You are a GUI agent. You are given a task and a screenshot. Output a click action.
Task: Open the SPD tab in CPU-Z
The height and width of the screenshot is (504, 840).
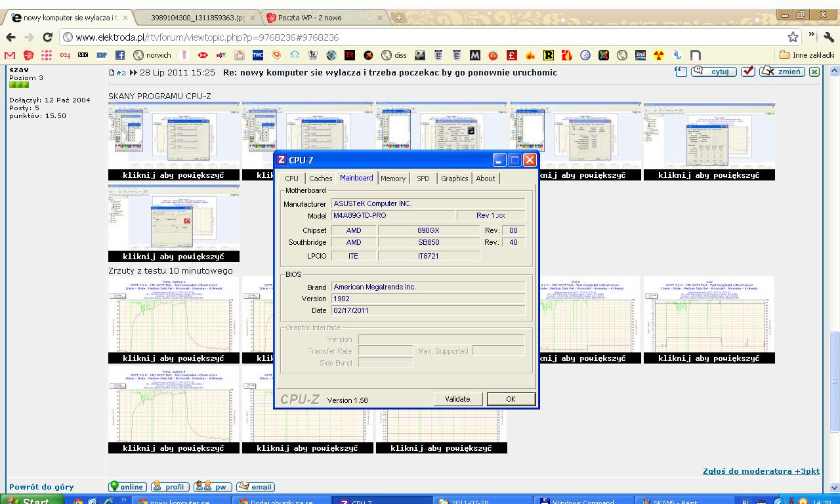pos(423,178)
